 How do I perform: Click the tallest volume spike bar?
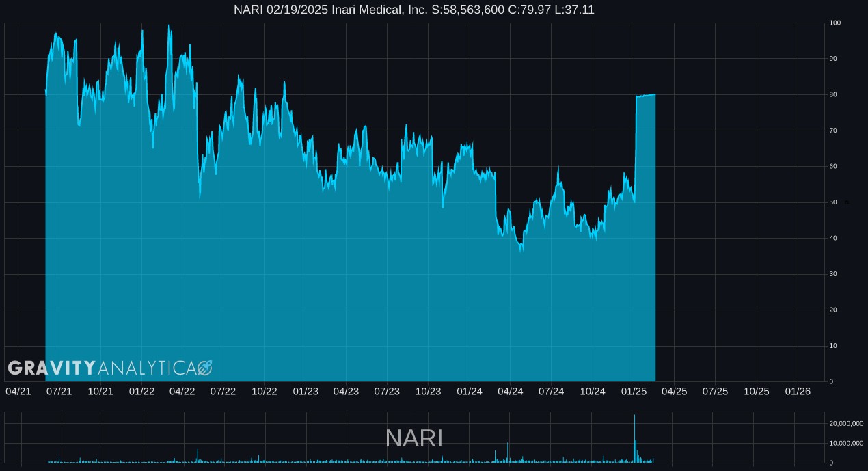pos(634,438)
